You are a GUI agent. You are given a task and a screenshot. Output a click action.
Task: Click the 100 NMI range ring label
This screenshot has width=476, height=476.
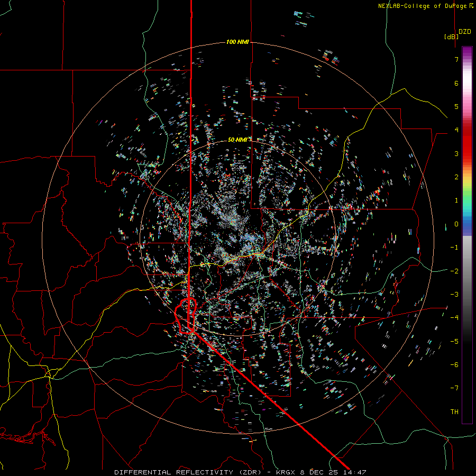(237, 42)
